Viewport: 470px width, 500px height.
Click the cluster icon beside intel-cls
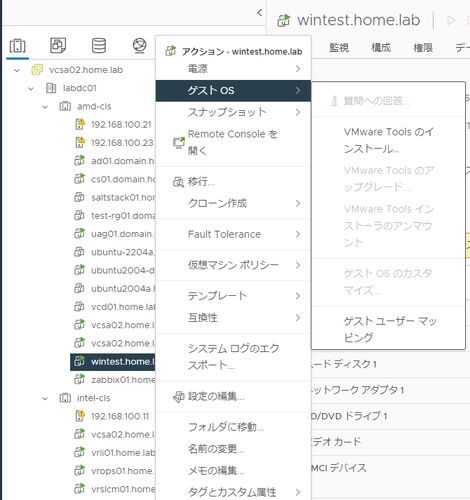(x=65, y=398)
